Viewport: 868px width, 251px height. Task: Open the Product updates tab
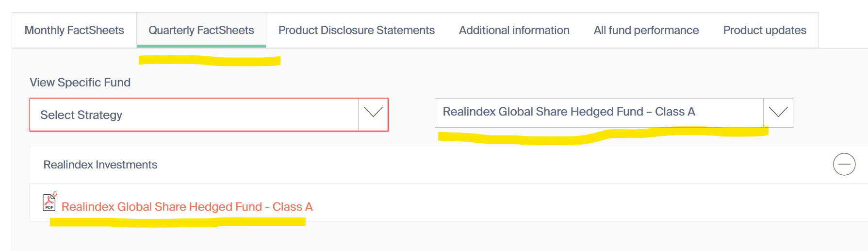coord(764,30)
